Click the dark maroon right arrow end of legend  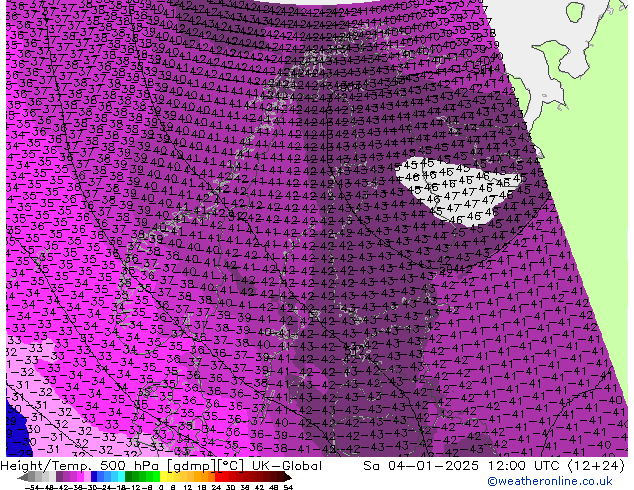click(x=287, y=477)
